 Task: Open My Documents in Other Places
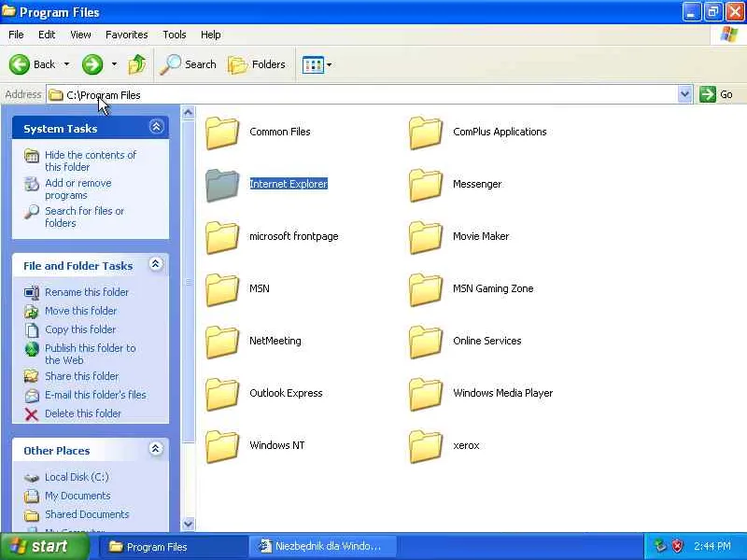click(x=78, y=496)
